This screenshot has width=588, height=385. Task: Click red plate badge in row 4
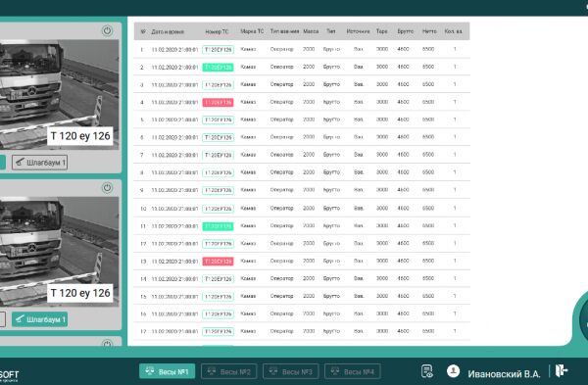point(218,102)
